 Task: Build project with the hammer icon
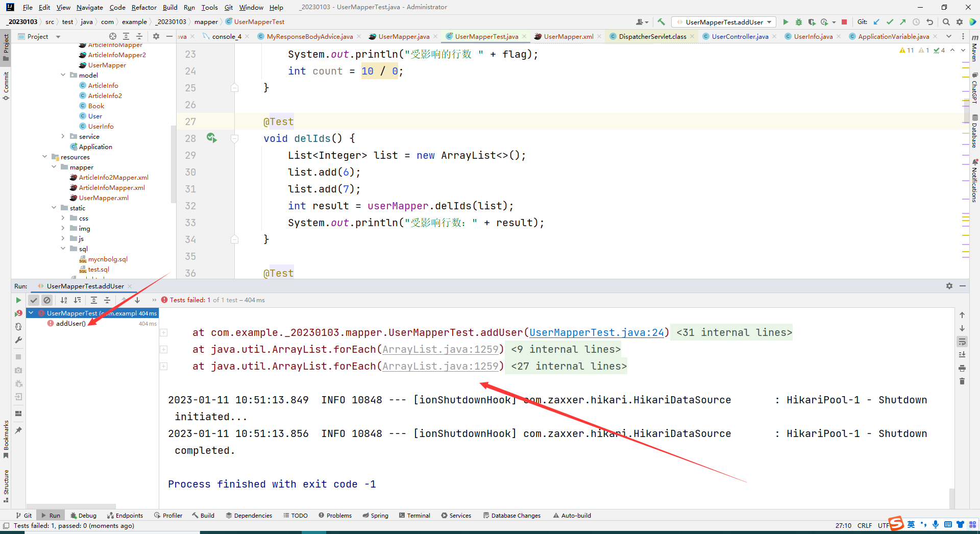click(661, 22)
